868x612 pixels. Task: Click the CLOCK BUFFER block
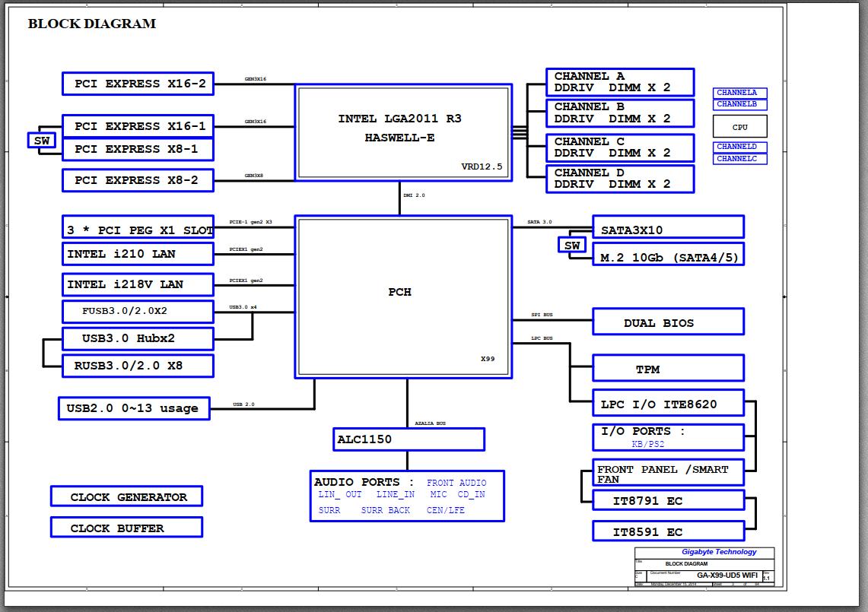pyautogui.click(x=127, y=528)
